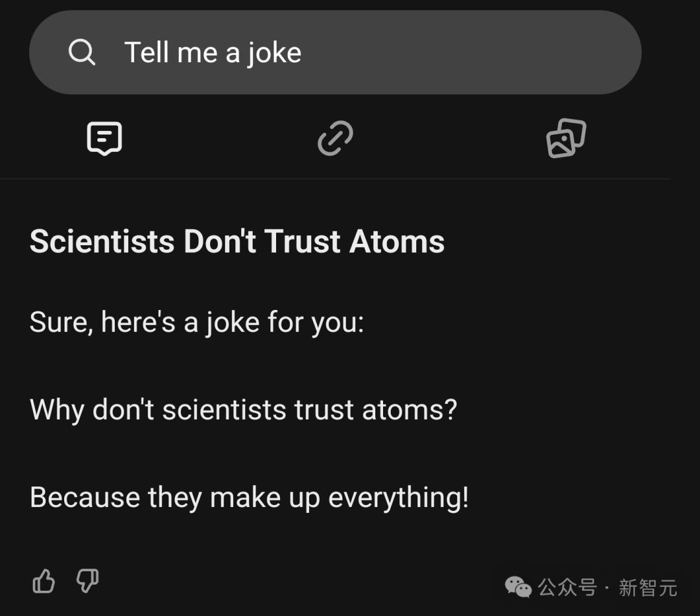Dislike the answer with thumbs down
The image size is (700, 616).
[x=87, y=581]
